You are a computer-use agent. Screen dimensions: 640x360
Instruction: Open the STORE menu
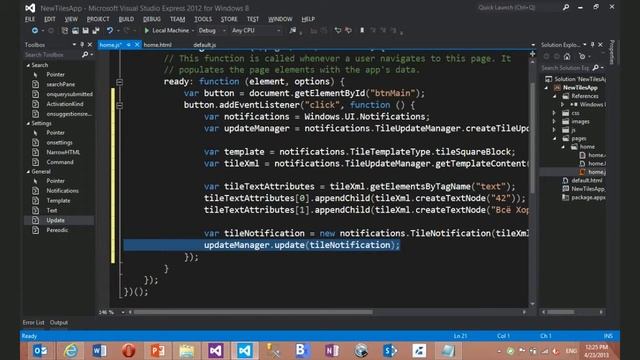[x=229, y=19]
